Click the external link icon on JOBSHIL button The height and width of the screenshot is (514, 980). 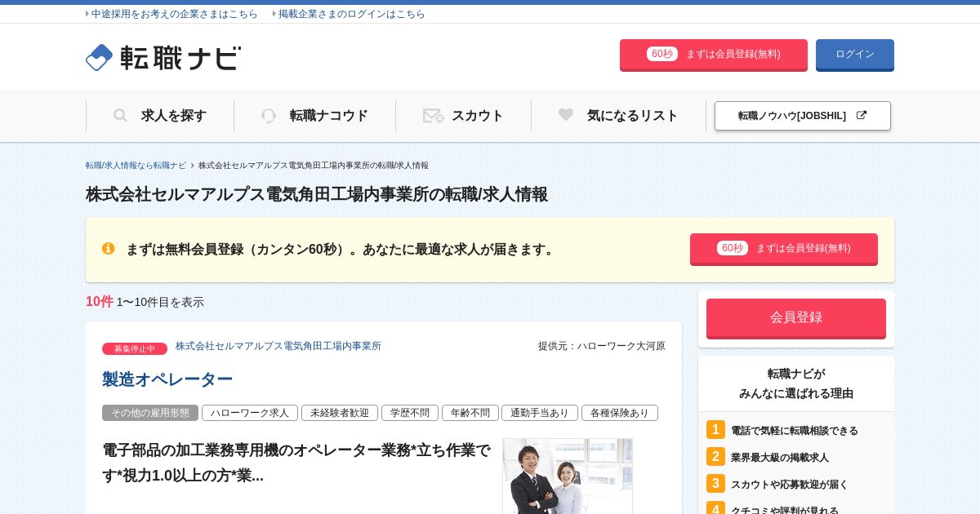tap(861, 116)
